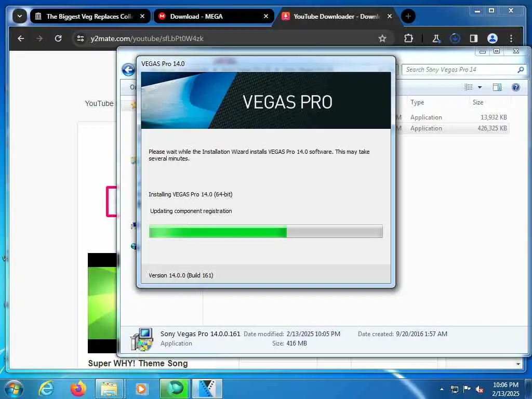Toggle the Explorer preview pane

pos(497,87)
